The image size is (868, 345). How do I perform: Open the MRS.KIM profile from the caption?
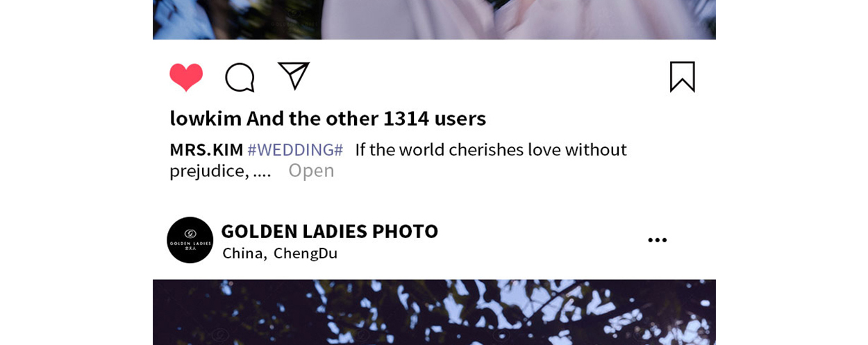pyautogui.click(x=206, y=150)
